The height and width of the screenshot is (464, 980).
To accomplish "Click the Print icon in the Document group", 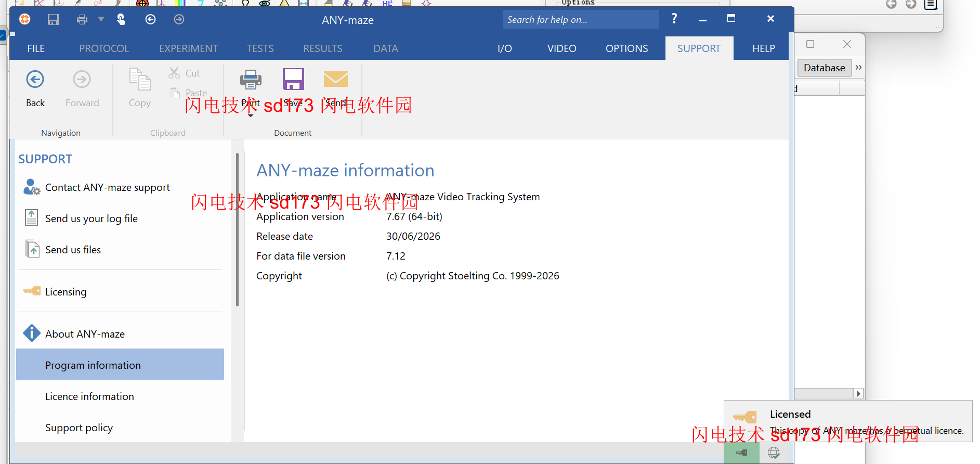I will click(x=251, y=80).
